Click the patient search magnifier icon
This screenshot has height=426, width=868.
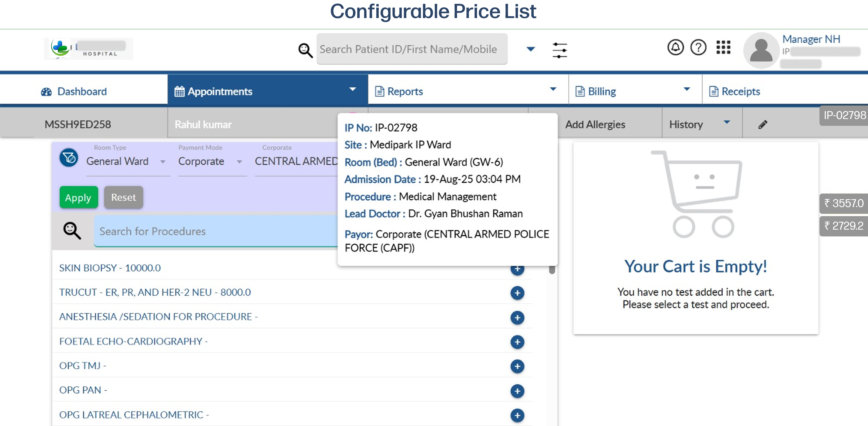(305, 50)
